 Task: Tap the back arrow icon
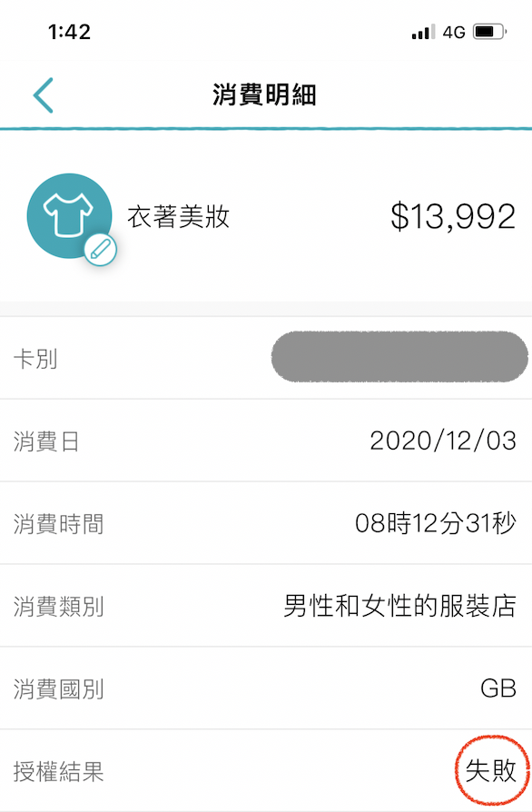point(44,95)
